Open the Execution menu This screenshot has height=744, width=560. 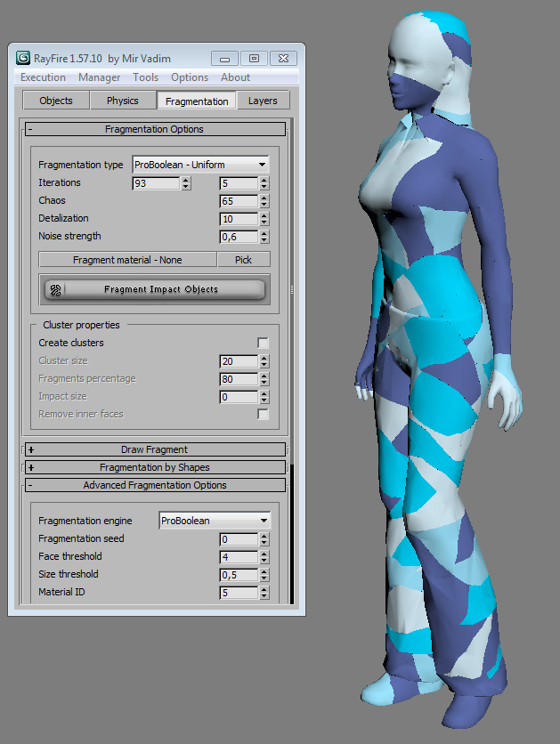(44, 77)
